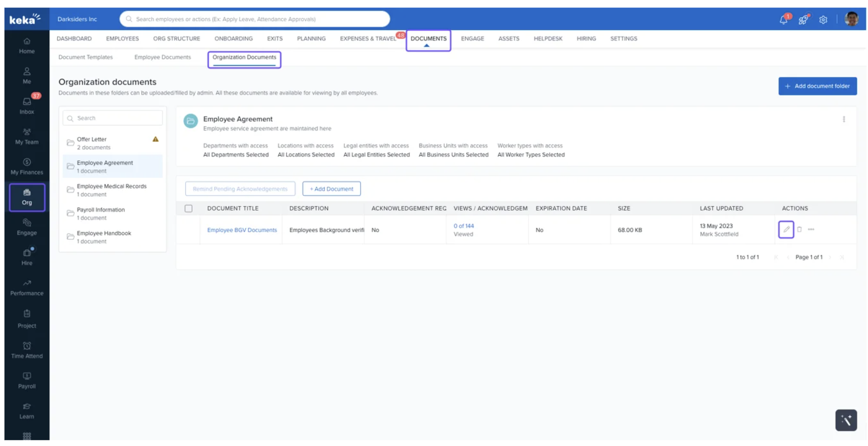
Task: Open more actions ellipsis in document row
Action: (x=811, y=229)
